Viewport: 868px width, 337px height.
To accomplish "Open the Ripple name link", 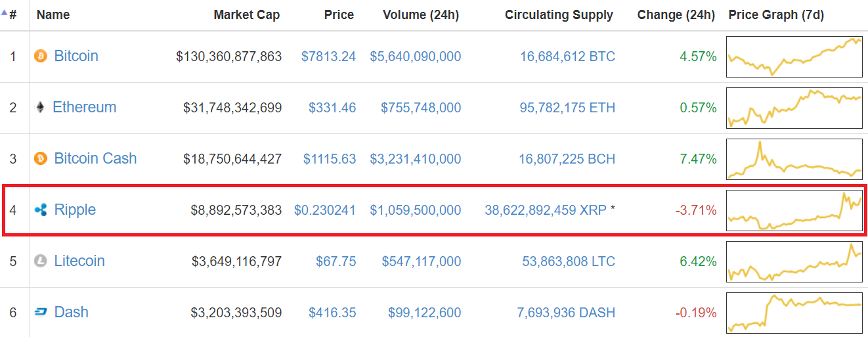I will [x=75, y=210].
